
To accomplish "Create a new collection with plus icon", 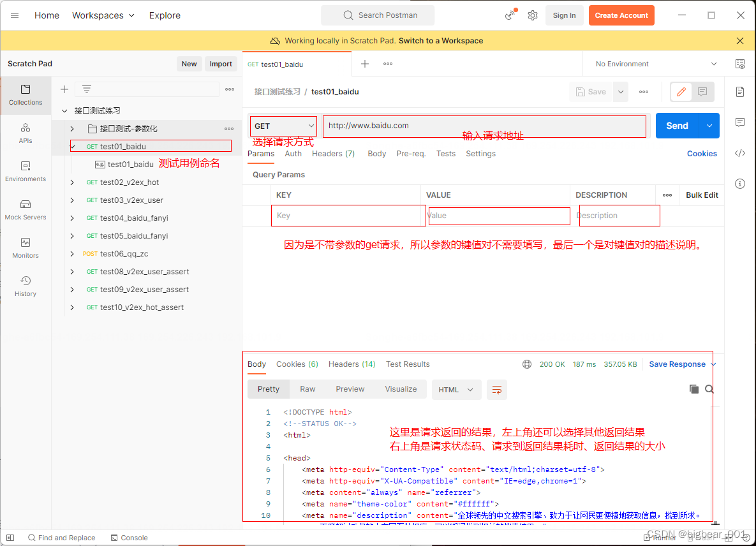I will tap(64, 89).
